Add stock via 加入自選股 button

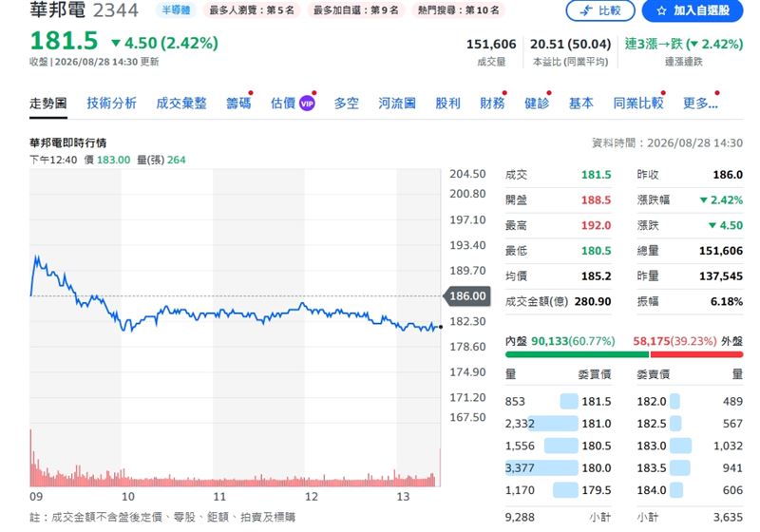click(693, 10)
